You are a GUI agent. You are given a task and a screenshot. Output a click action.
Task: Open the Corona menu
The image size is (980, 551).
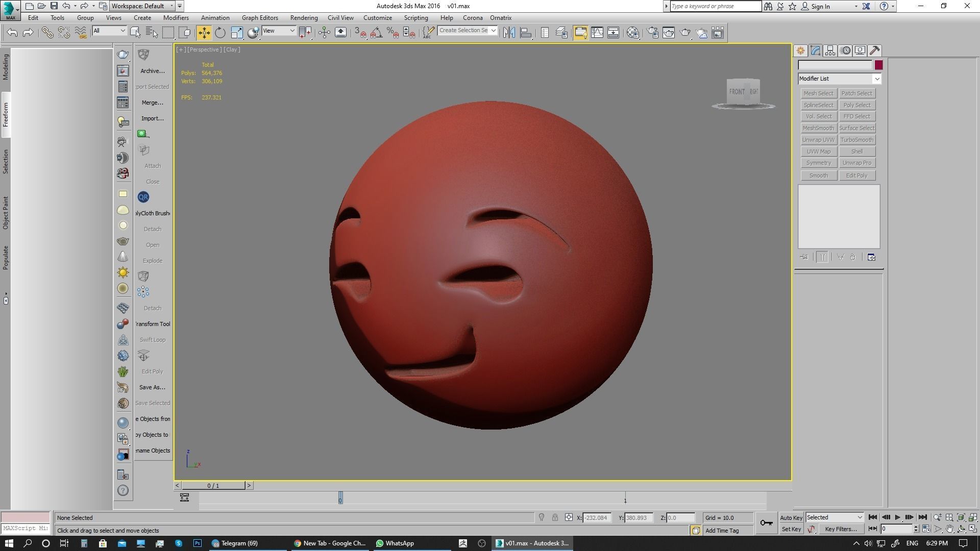pyautogui.click(x=473, y=18)
